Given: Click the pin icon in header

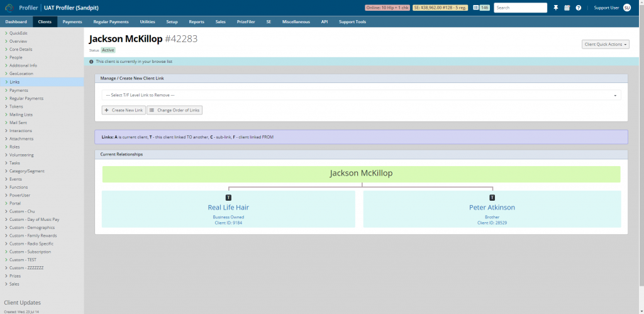Looking at the screenshot, I should click(x=556, y=8).
